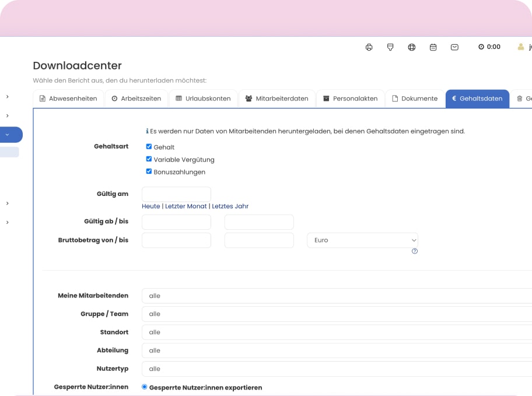
Task: Open the globe language icon
Action: (x=412, y=47)
